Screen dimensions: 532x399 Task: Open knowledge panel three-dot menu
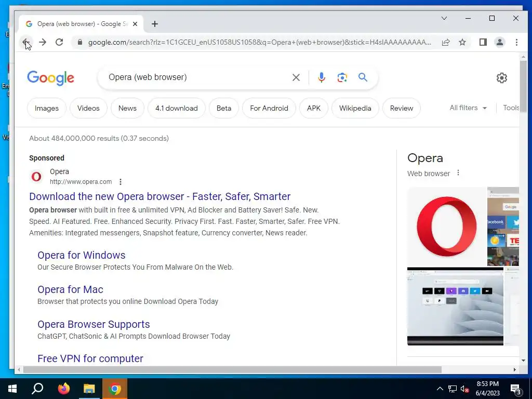click(x=458, y=173)
